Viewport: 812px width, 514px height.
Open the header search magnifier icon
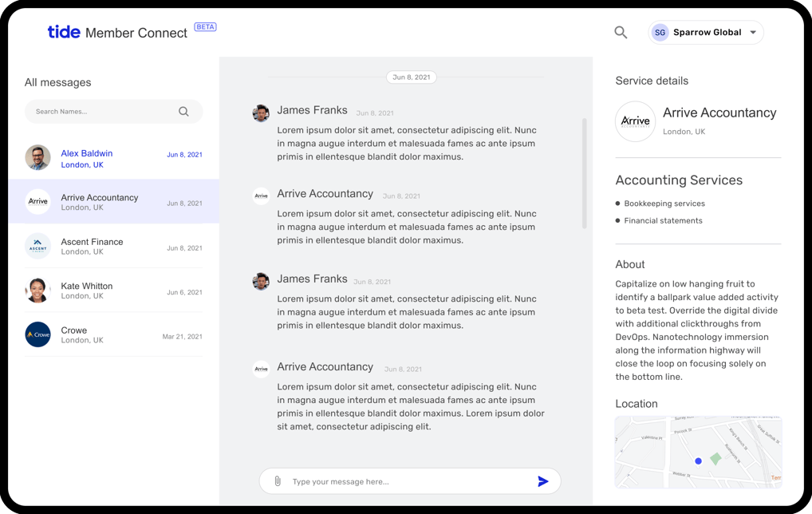click(x=621, y=33)
